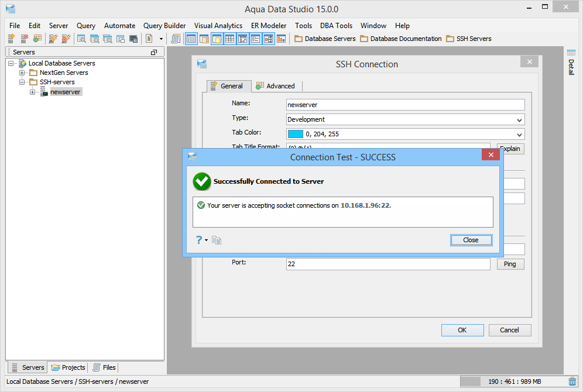Screen dimensions: 583x392
Task: Click the Explain button in SSH Connection
Action: pyautogui.click(x=510, y=149)
